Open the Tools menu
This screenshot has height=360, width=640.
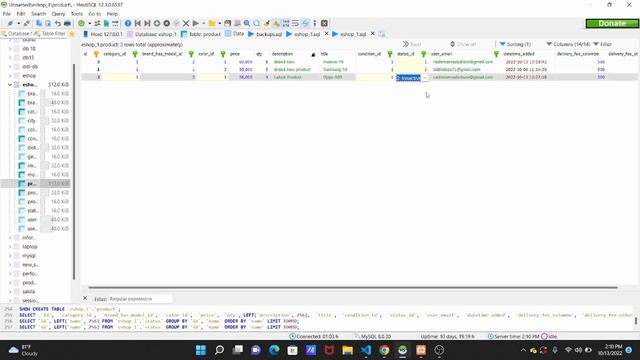[77, 14]
